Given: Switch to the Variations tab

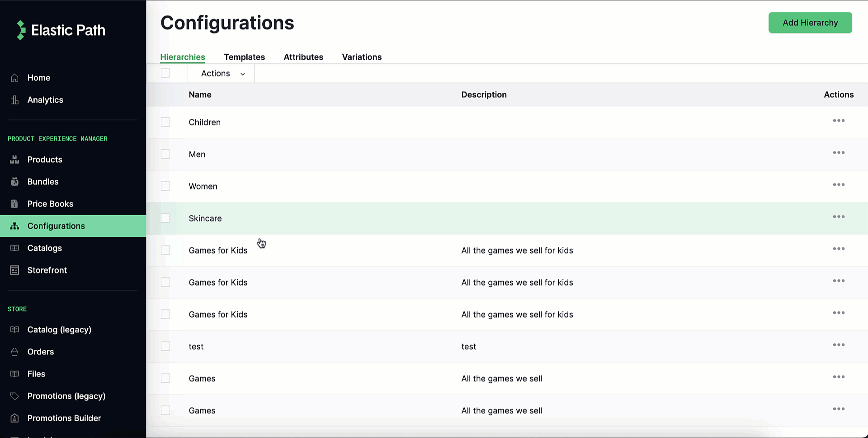Looking at the screenshot, I should [x=362, y=57].
